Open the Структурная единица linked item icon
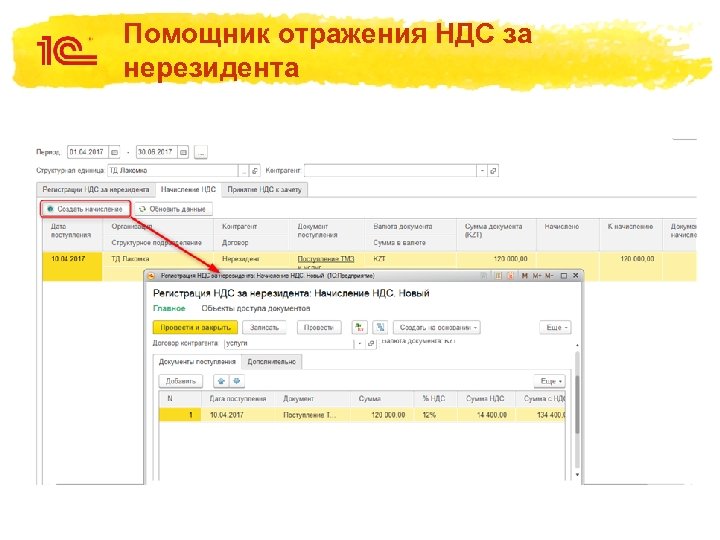The image size is (720, 540). click(x=255, y=171)
